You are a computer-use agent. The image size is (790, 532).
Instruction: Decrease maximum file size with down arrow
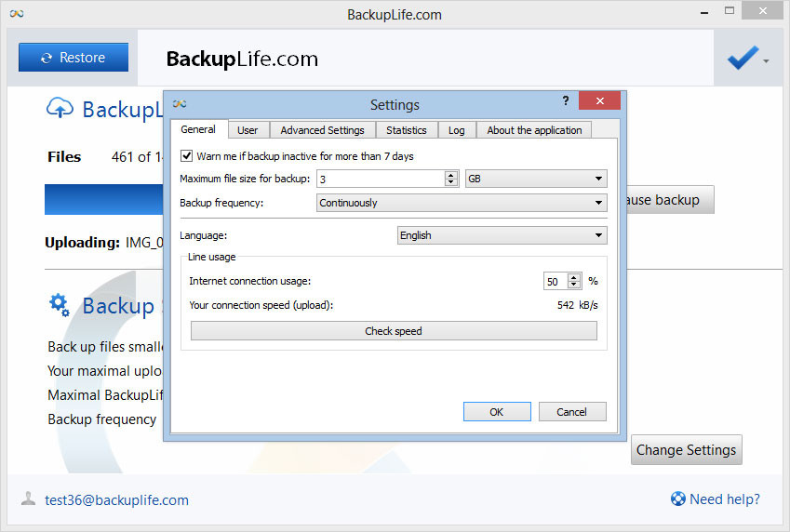(451, 182)
